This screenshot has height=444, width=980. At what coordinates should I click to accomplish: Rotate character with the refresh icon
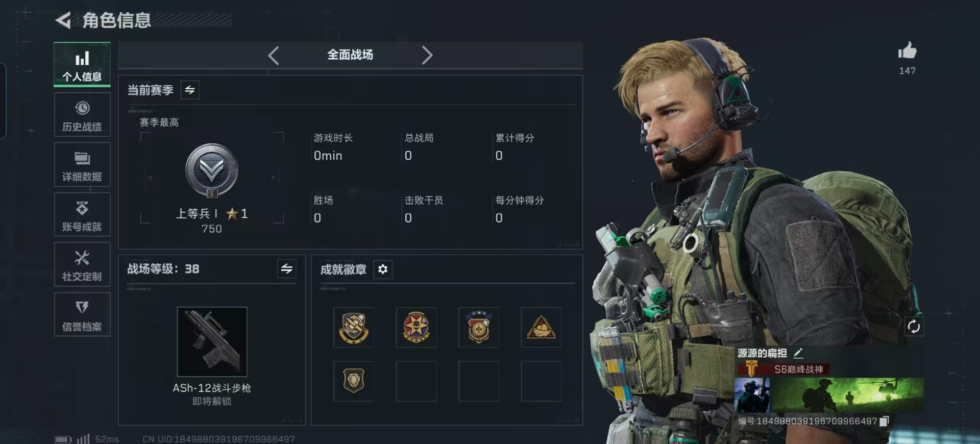tap(914, 326)
